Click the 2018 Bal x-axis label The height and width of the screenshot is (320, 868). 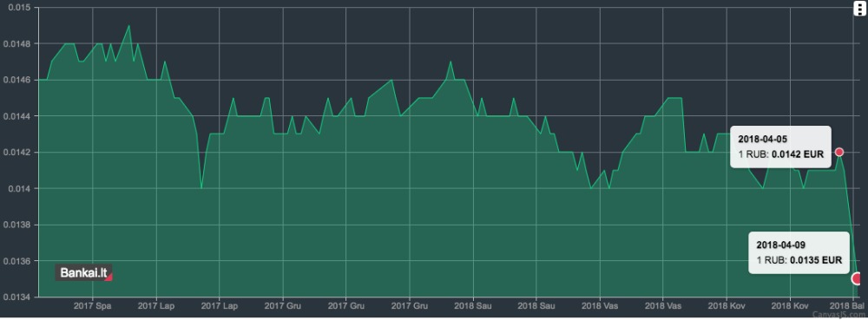tap(846, 305)
